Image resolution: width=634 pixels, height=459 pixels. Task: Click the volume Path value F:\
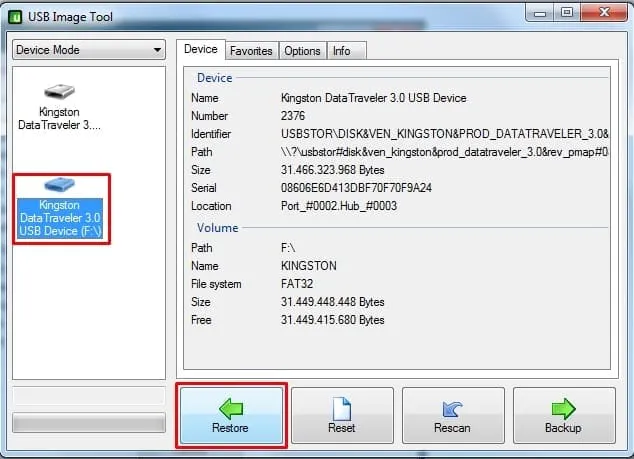tap(288, 247)
